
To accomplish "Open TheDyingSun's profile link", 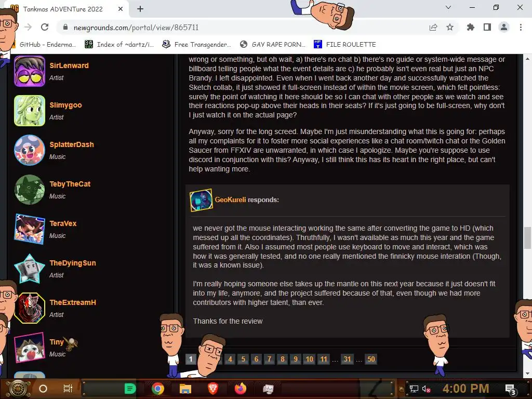I will (73, 263).
